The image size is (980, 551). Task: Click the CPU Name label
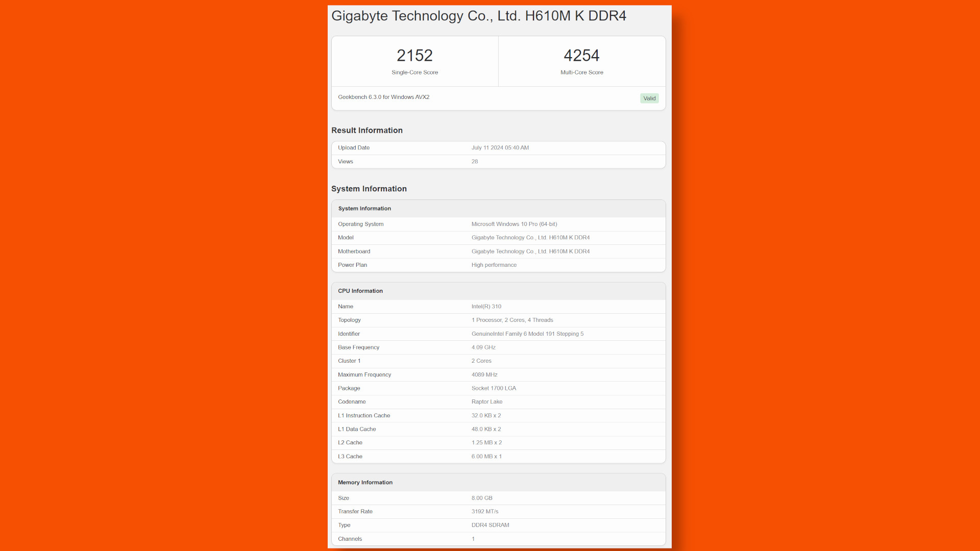pos(346,307)
